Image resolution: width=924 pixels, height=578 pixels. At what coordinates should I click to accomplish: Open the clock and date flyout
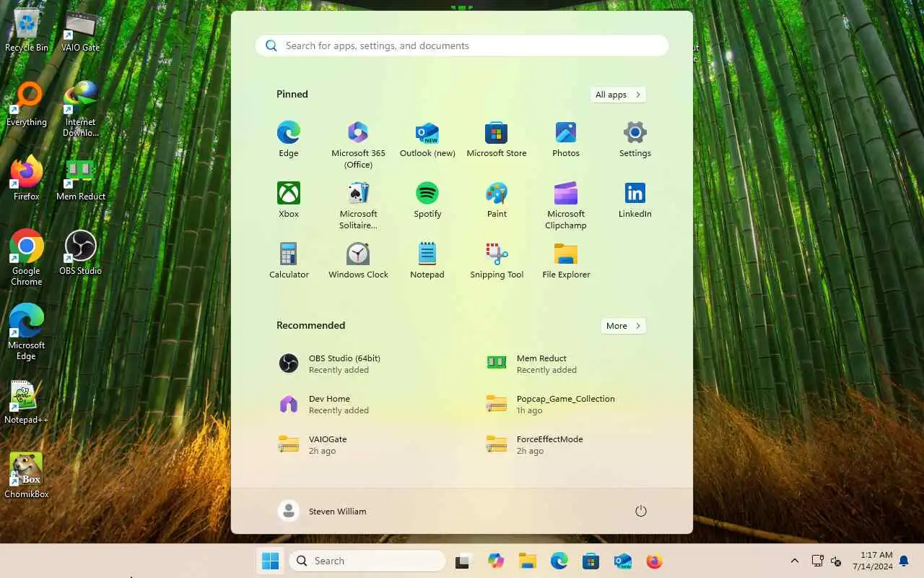(x=872, y=561)
